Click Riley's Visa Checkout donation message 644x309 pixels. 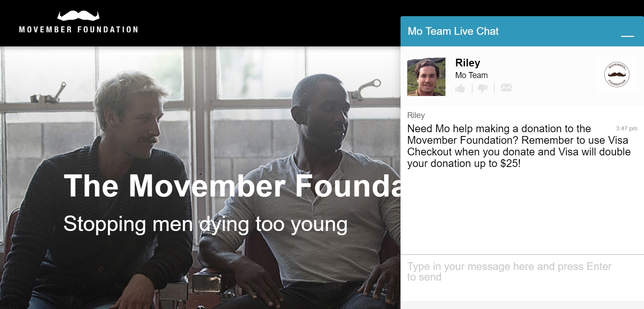click(x=516, y=146)
